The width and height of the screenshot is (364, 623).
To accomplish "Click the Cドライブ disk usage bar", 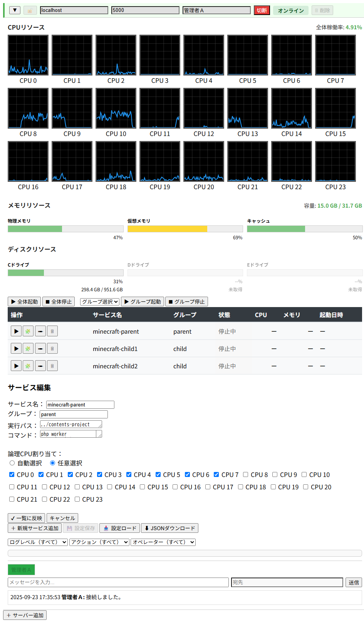I will (x=65, y=273).
